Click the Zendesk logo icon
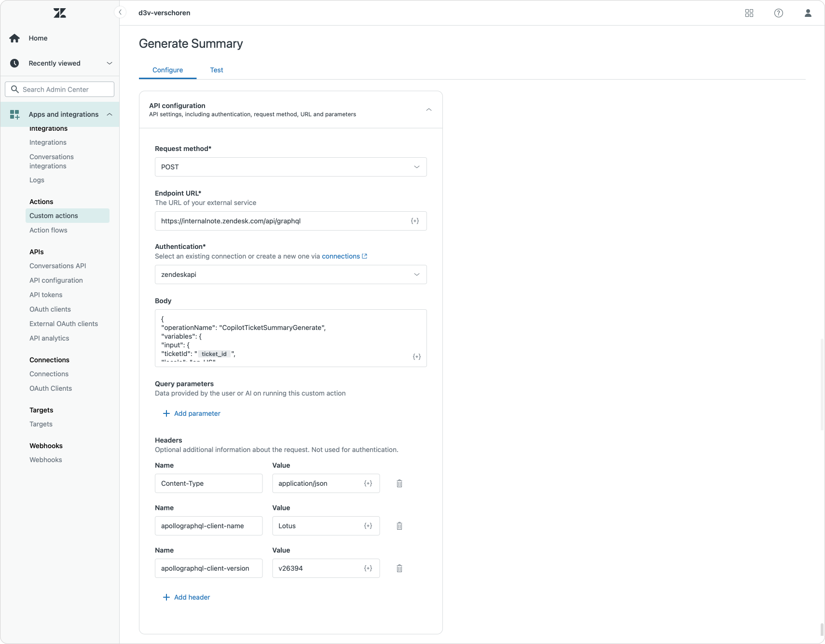Viewport: 825px width, 644px height. point(60,13)
